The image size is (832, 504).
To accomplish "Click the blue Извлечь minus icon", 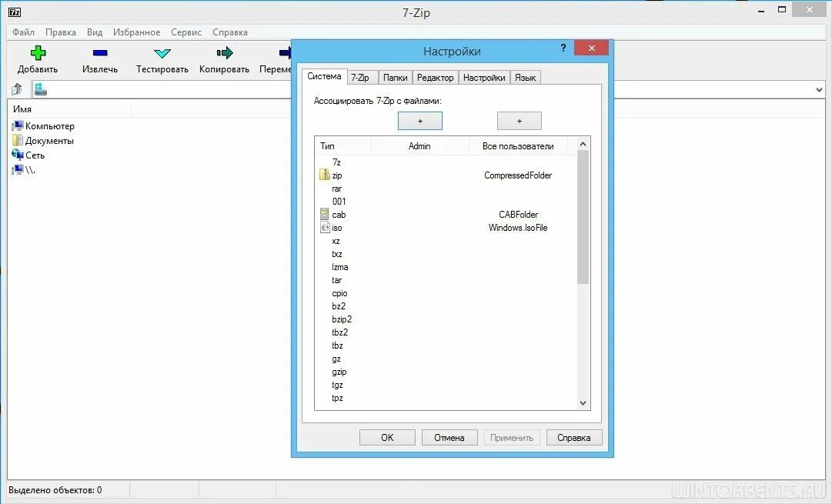I will tap(100, 52).
